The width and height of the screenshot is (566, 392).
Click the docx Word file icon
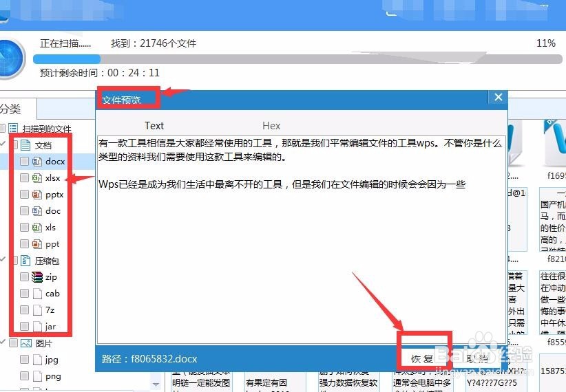[x=37, y=161]
